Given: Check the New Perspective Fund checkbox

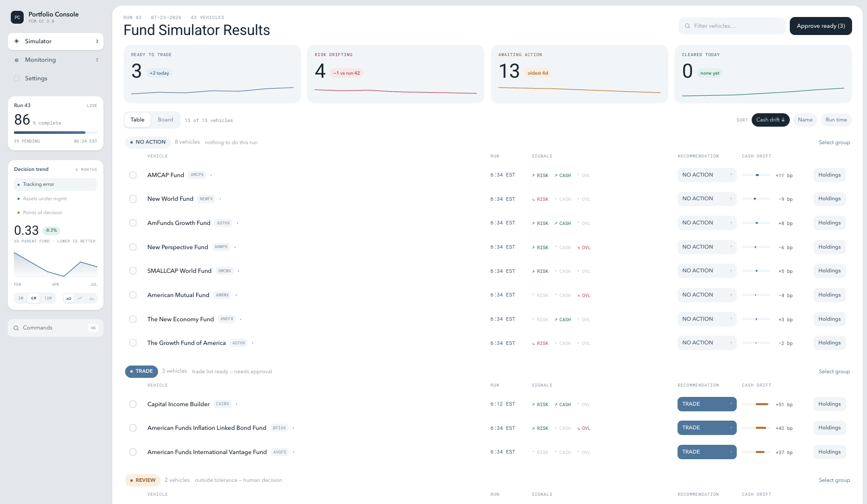Looking at the screenshot, I should coord(133,247).
